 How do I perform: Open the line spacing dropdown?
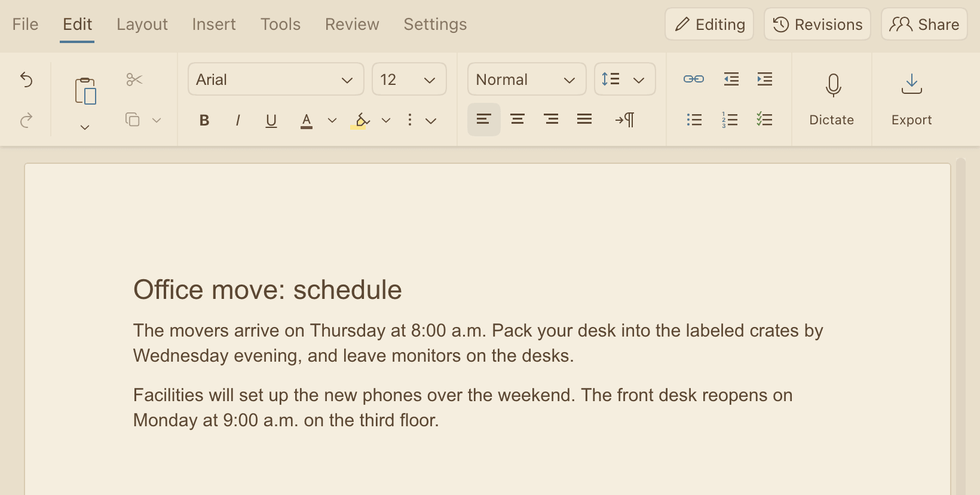pyautogui.click(x=625, y=79)
